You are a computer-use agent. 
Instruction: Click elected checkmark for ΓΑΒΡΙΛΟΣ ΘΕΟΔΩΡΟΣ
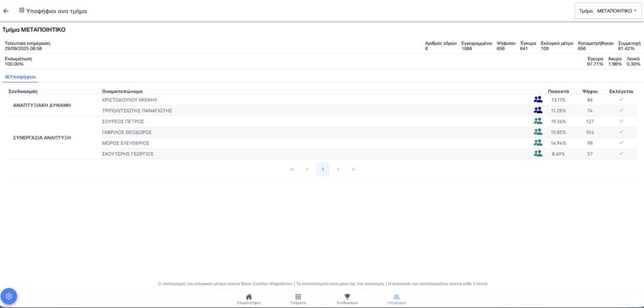pos(621,132)
